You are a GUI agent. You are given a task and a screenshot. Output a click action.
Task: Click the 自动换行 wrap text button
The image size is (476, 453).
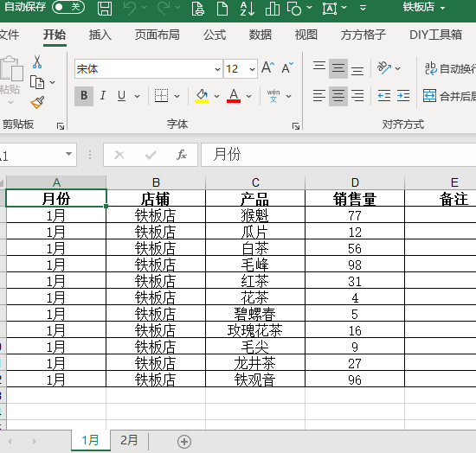451,68
